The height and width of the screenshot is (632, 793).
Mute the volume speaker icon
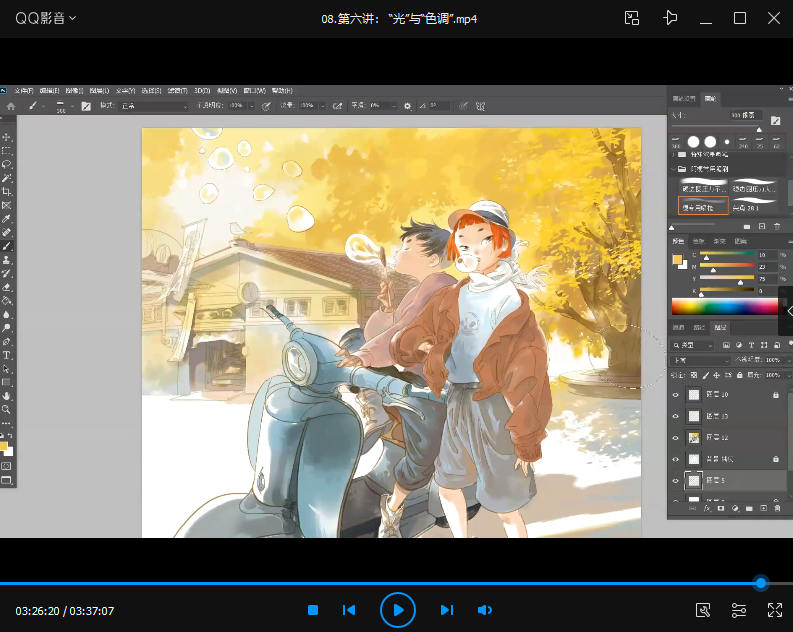(485, 610)
